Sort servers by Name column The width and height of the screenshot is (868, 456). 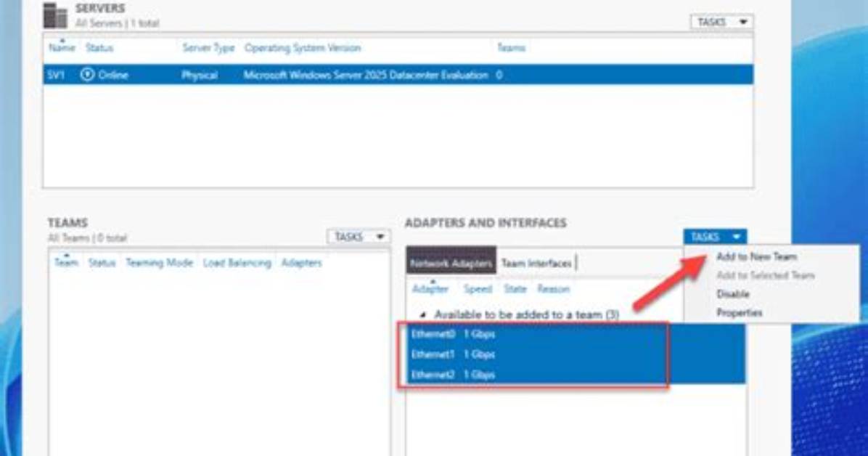pyautogui.click(x=62, y=48)
